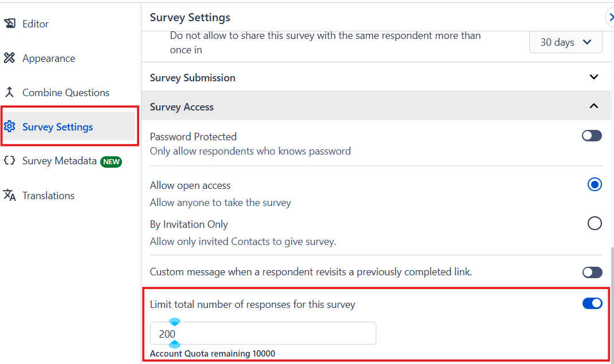Select the Allow open access radio button

(x=595, y=185)
